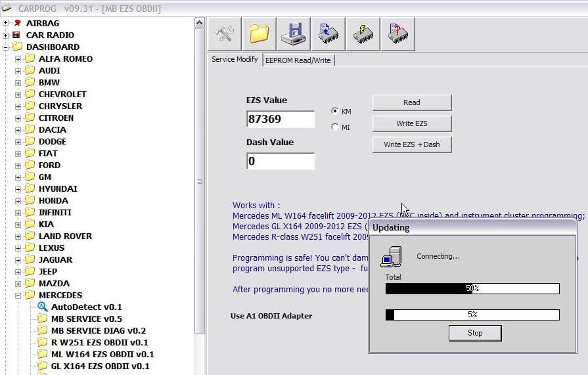Click the AIRBAG category icon
Viewport: 588px width, 375px height.
17,23
